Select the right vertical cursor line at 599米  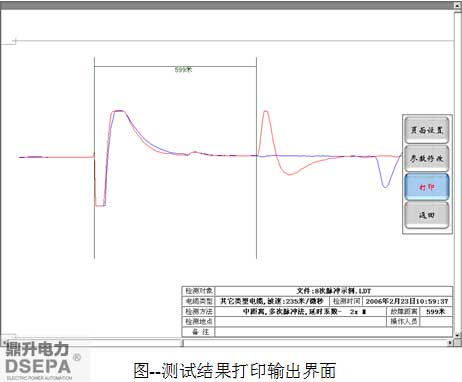256,158
